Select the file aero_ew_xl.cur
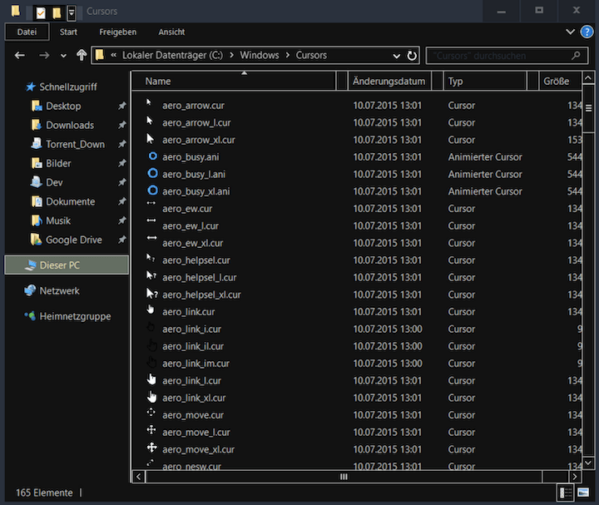Image resolution: width=599 pixels, height=505 pixels. point(193,243)
